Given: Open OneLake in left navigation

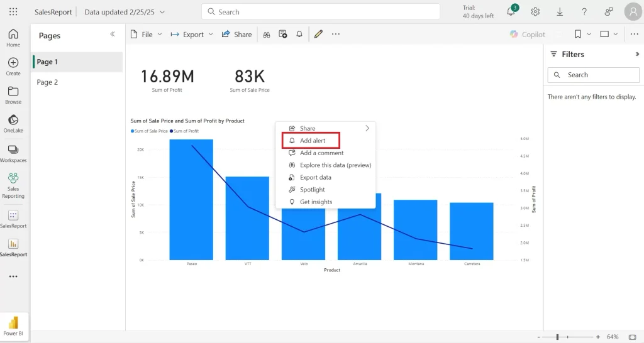Looking at the screenshot, I should pos(13,124).
